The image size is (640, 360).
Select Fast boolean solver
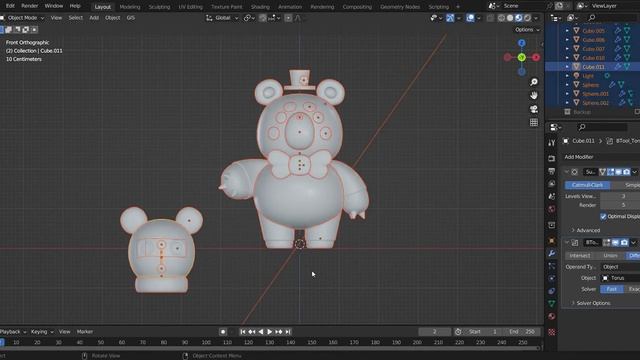point(611,289)
